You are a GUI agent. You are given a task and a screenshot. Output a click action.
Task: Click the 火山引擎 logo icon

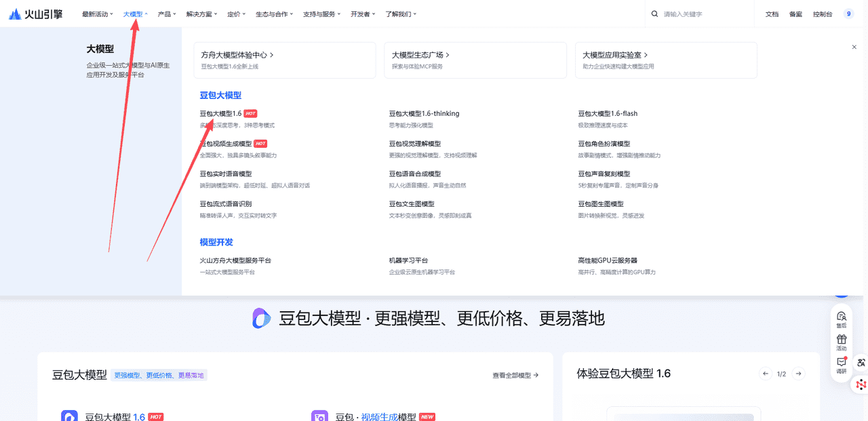15,13
